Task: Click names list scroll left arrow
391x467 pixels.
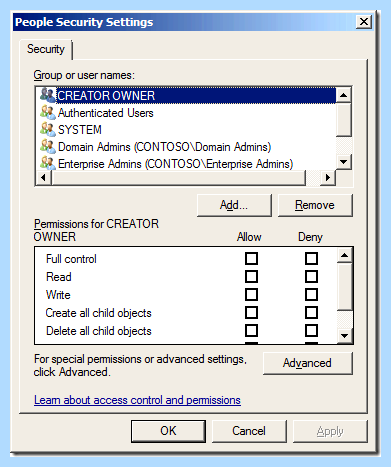Action: tap(43, 177)
